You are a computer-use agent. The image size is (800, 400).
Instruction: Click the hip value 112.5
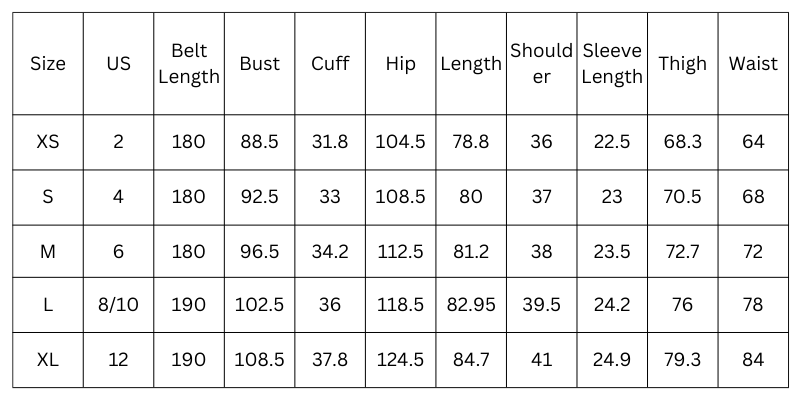point(400,251)
